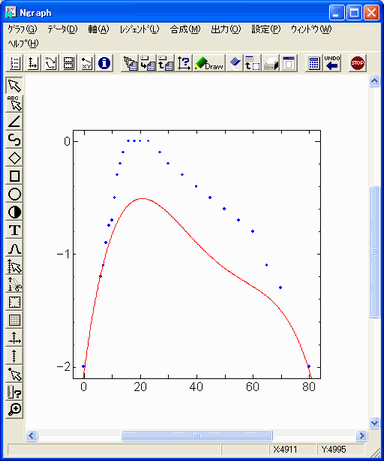Click the horizontal scrollbar thumb
Viewport: 384px width, 461px height.
click(197, 435)
